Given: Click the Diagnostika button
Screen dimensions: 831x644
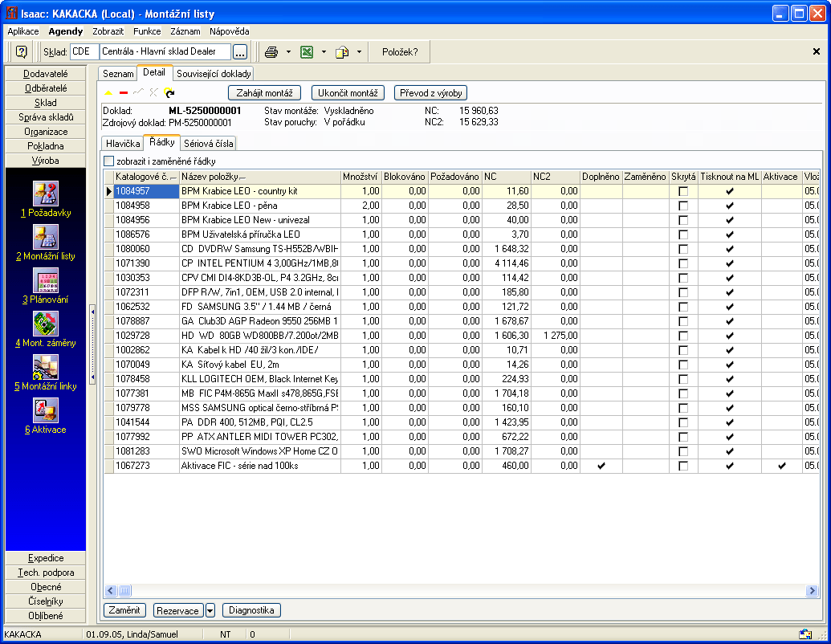Looking at the screenshot, I should click(251, 610).
